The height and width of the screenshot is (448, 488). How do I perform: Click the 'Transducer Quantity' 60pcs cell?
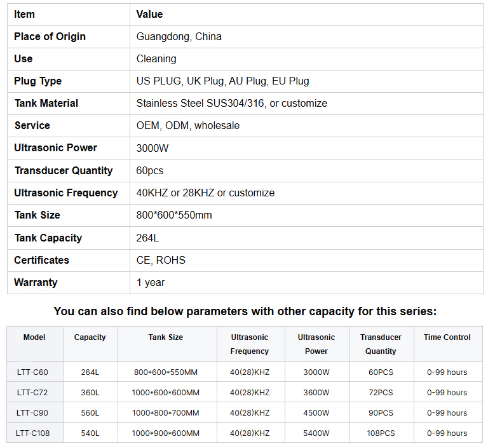pyautogui.click(x=306, y=171)
